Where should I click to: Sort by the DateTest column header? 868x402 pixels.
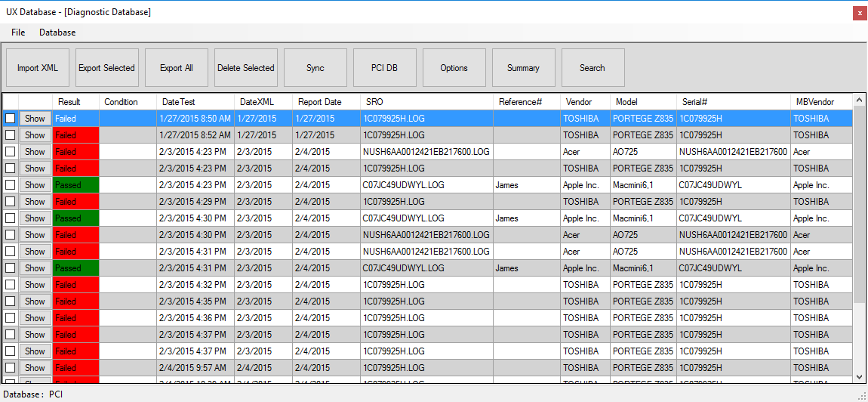(x=178, y=102)
